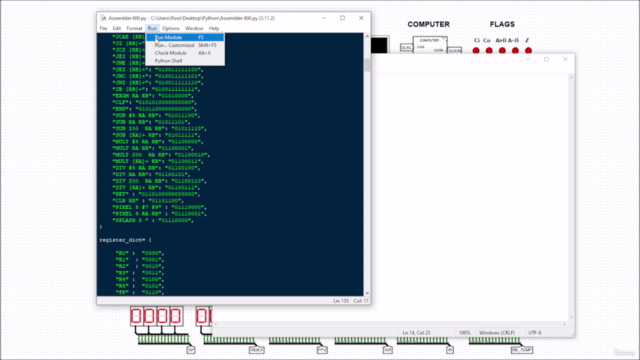
Task: Click the RB_TEMP register bit row
Action: (494, 340)
